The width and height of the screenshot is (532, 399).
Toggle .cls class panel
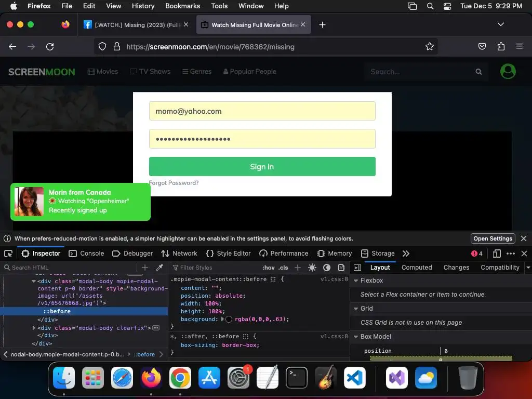coord(283,268)
